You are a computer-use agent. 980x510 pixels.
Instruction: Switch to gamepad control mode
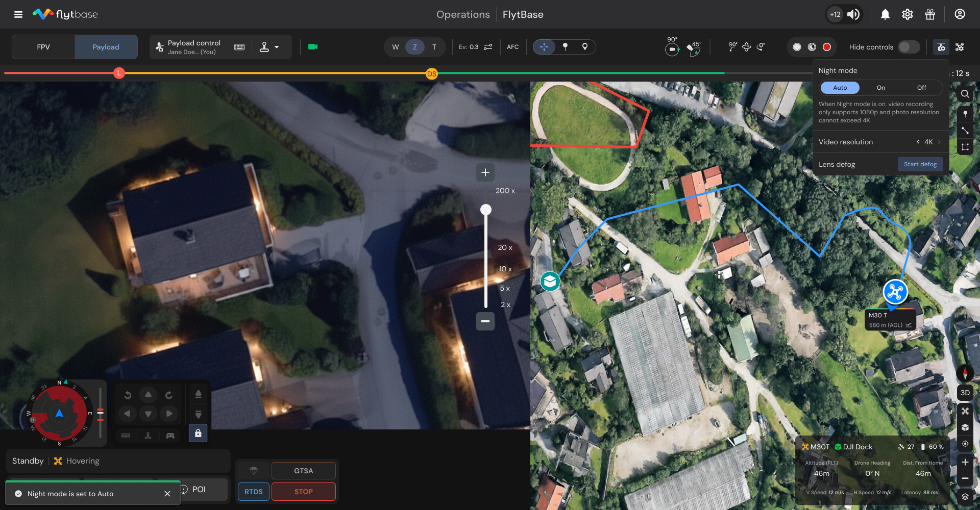pos(170,436)
